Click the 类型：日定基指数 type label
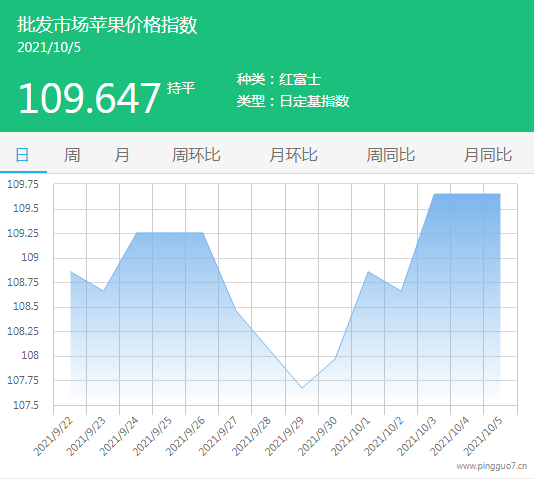 point(293,101)
